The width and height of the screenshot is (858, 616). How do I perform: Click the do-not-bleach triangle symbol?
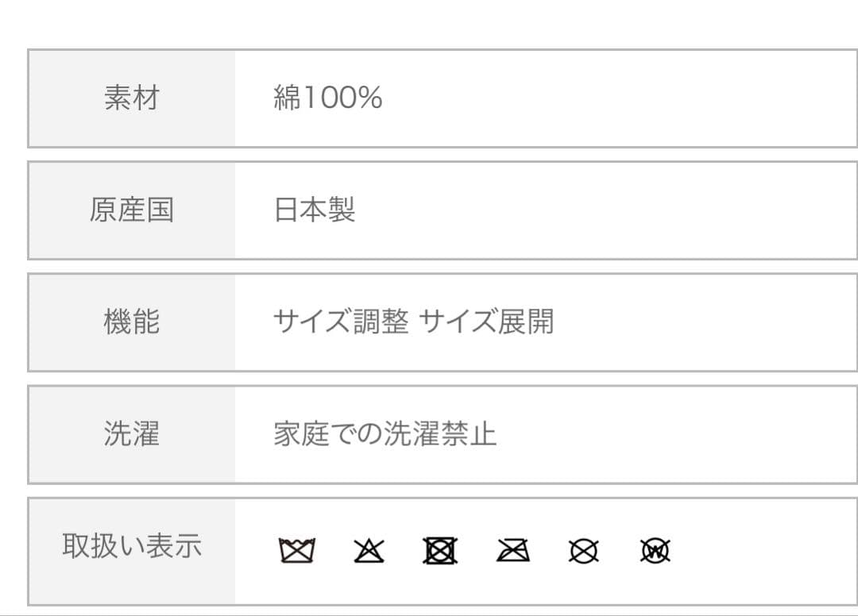pyautogui.click(x=369, y=550)
